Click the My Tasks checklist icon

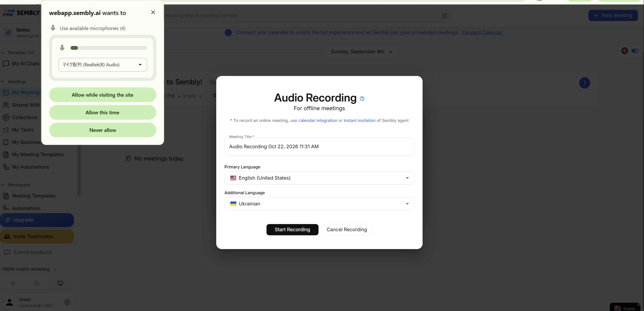tap(6, 130)
